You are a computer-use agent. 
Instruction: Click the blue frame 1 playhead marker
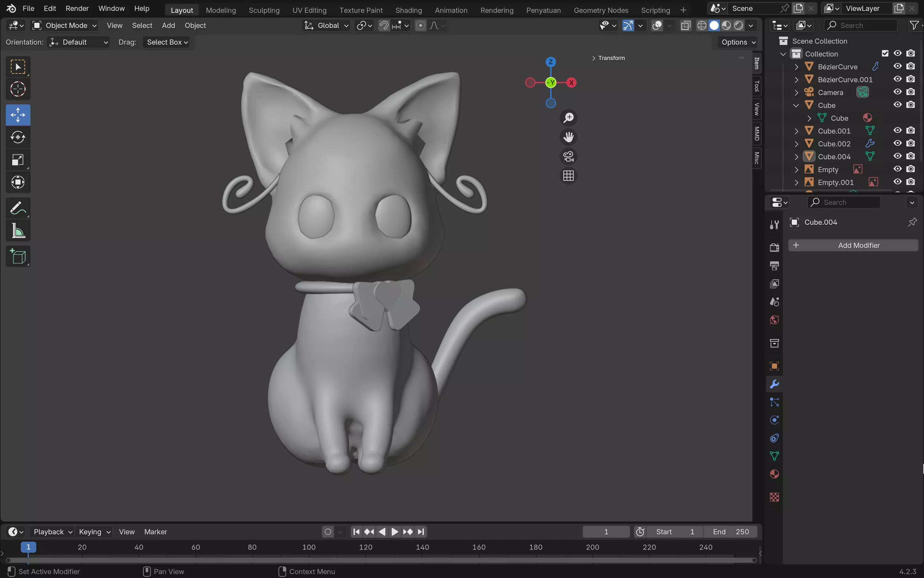(x=28, y=547)
